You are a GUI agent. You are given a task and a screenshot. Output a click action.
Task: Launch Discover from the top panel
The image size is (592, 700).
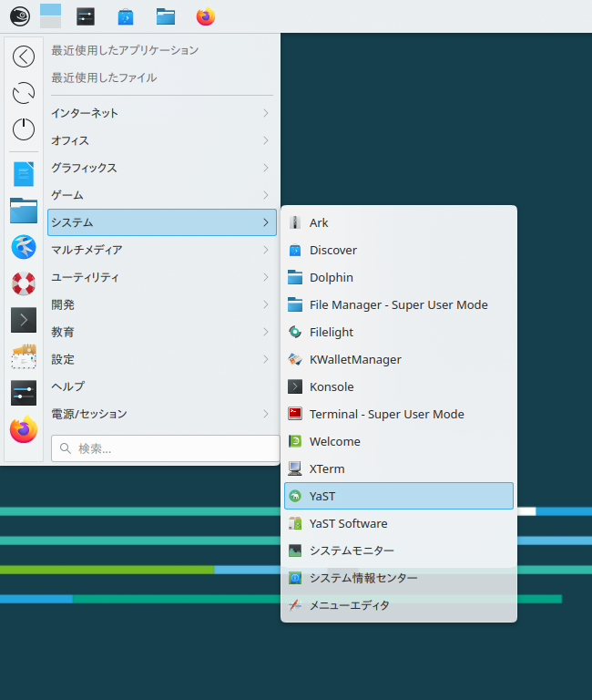[x=126, y=17]
